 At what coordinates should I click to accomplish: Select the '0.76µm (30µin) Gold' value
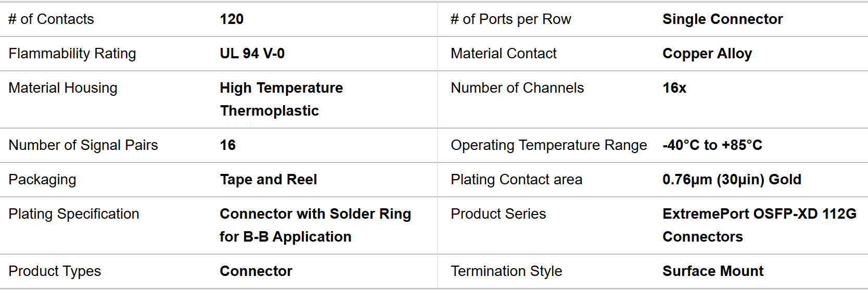(731, 180)
